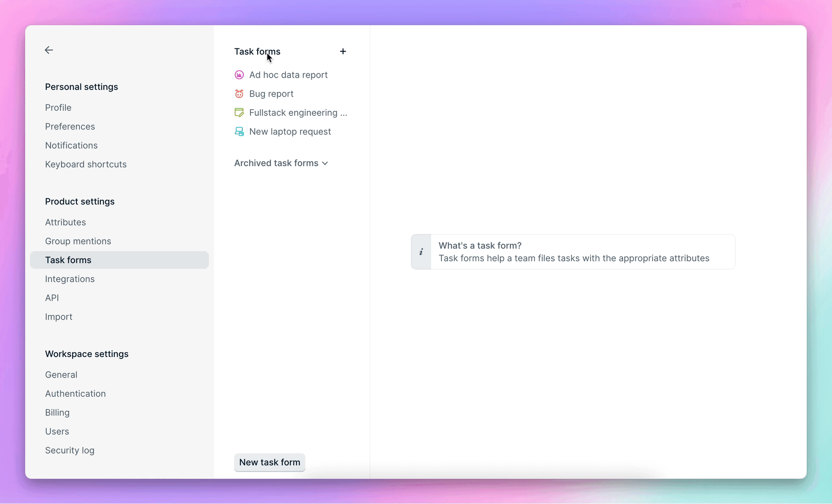This screenshot has height=504, width=832.
Task: Click the task forms help description text
Action: pyautogui.click(x=574, y=258)
